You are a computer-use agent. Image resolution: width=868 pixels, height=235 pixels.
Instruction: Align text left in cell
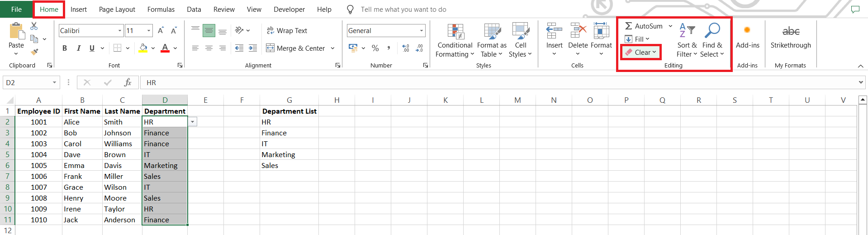[x=195, y=48]
